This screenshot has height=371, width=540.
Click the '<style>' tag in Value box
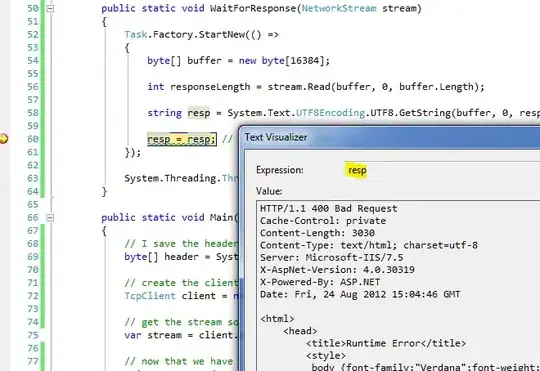pos(326,355)
